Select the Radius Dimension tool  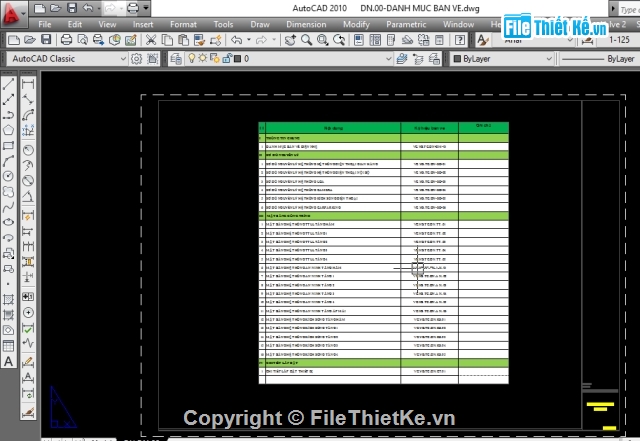28,150
